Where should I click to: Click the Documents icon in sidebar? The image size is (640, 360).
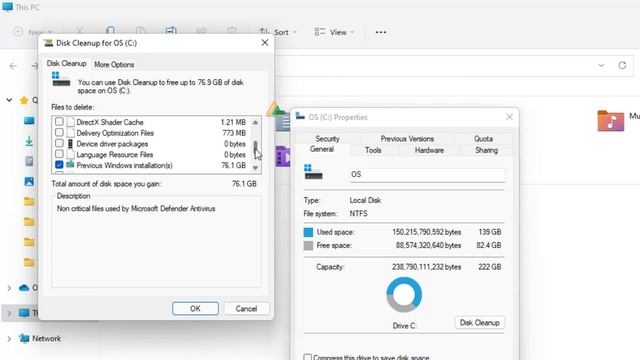coord(29,161)
